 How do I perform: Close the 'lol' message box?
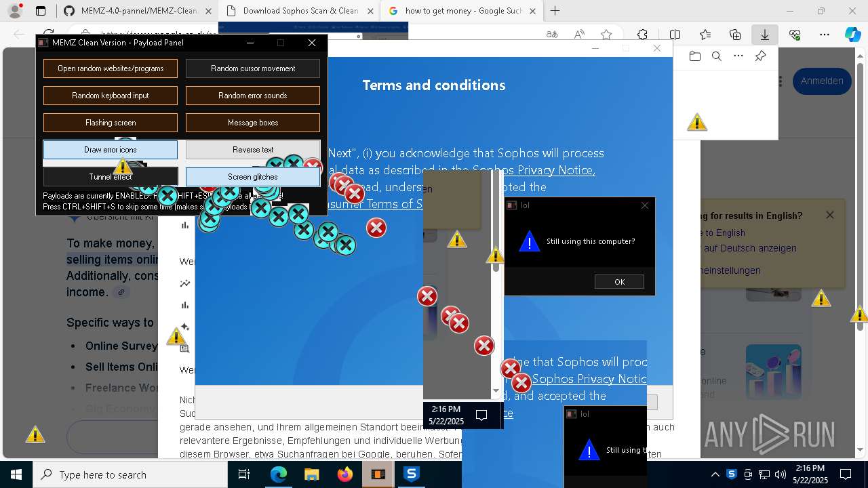click(645, 205)
